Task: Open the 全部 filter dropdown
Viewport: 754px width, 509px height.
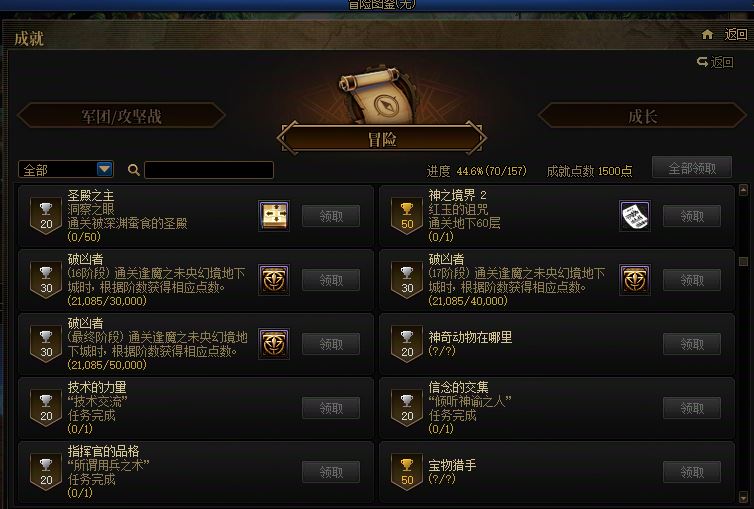Action: point(104,169)
